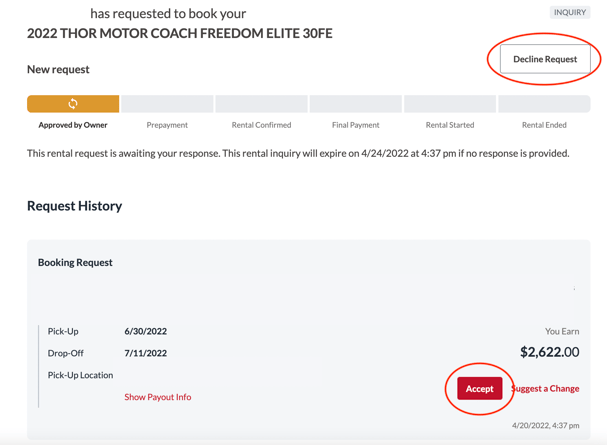Accept the booking request
The width and height of the screenshot is (607, 445).
(479, 388)
